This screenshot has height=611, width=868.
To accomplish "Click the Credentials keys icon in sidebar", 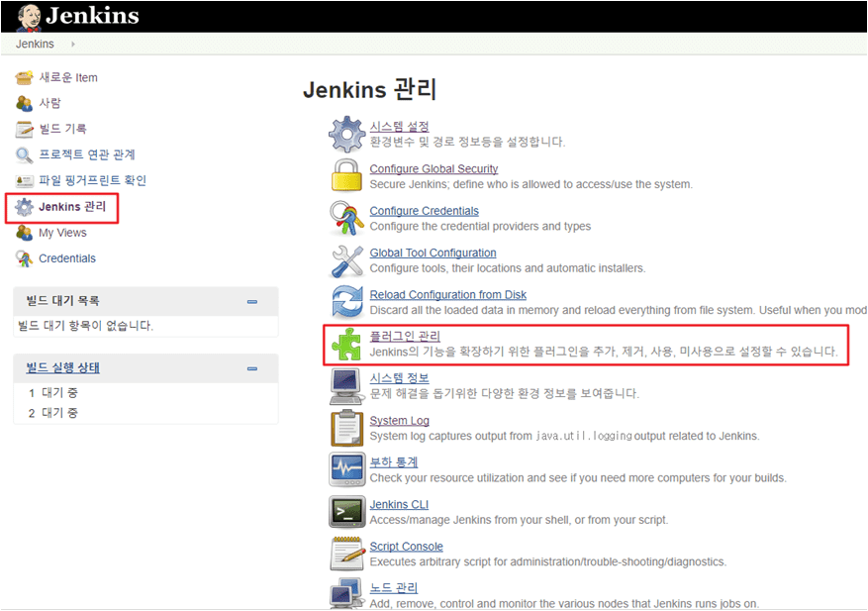I will tap(24, 258).
